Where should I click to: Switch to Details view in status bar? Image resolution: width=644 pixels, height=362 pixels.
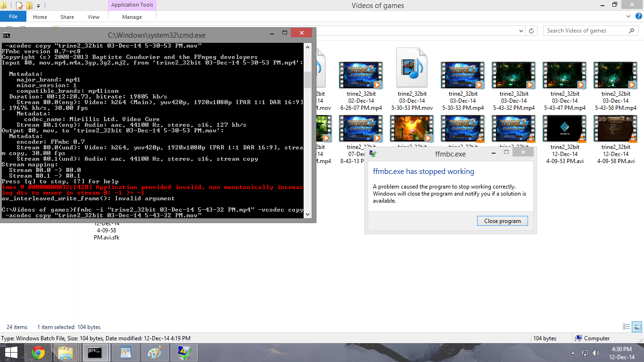pyautogui.click(x=627, y=327)
